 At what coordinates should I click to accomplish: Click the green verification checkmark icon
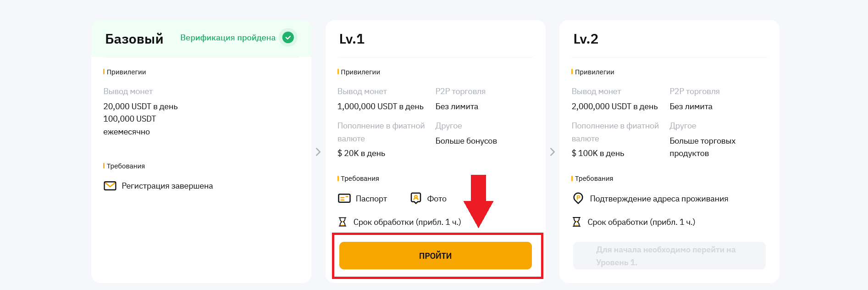288,38
